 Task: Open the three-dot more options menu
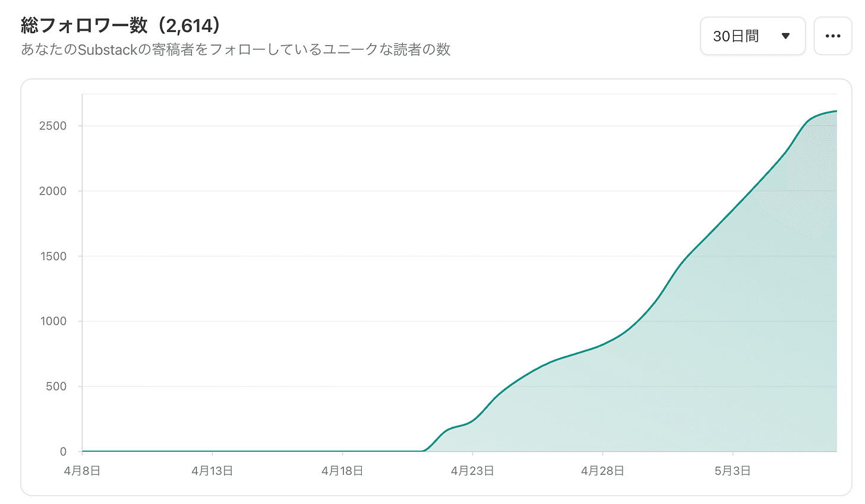833,36
